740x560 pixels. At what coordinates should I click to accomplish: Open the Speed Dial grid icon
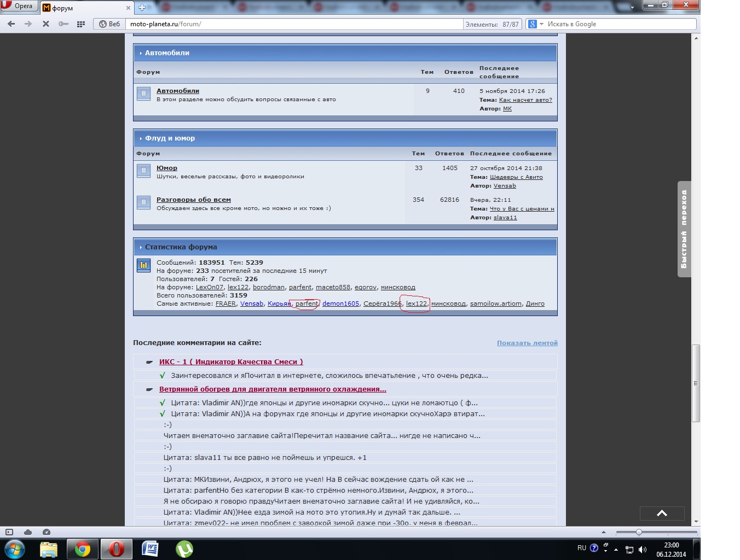(81, 24)
